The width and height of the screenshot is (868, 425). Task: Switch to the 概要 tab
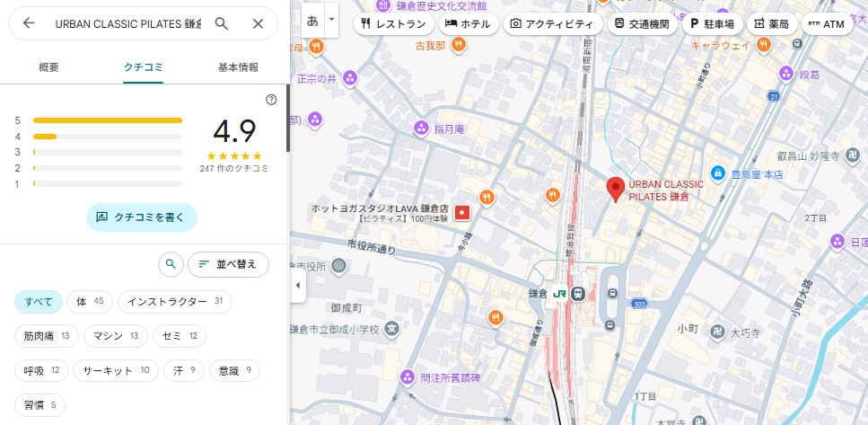pyautogui.click(x=49, y=67)
